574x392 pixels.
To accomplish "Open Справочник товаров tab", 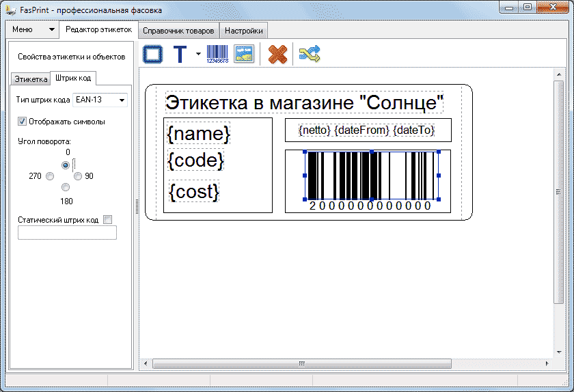I will pos(178,31).
